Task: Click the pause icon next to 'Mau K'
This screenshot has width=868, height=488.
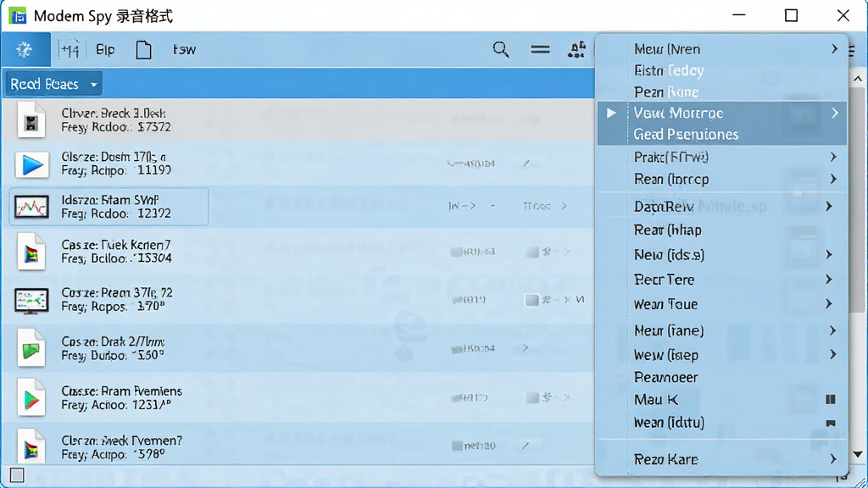Action: (831, 400)
